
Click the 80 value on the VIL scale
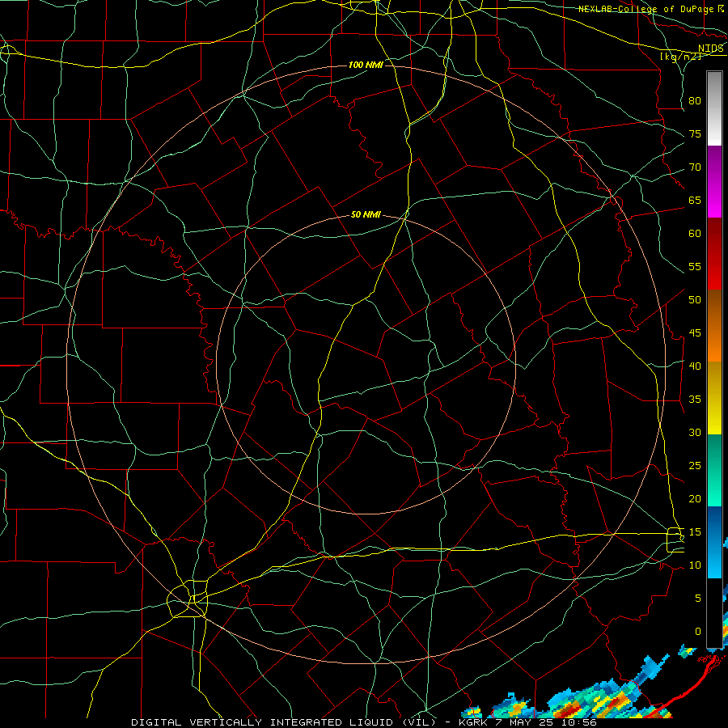coord(695,101)
